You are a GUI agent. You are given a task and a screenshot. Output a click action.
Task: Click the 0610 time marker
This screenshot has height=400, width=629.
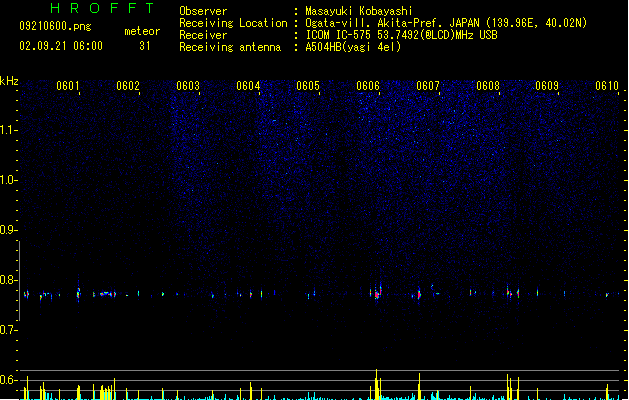coord(607,86)
